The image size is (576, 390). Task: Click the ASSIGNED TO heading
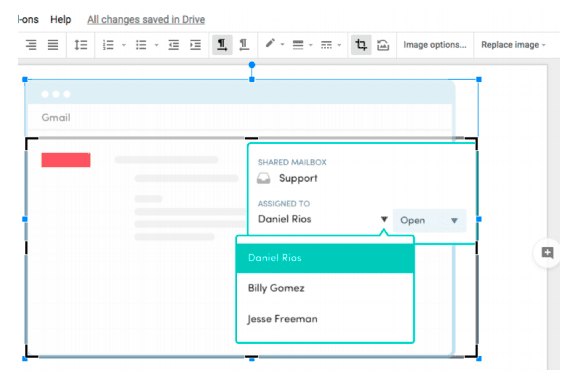click(x=284, y=204)
